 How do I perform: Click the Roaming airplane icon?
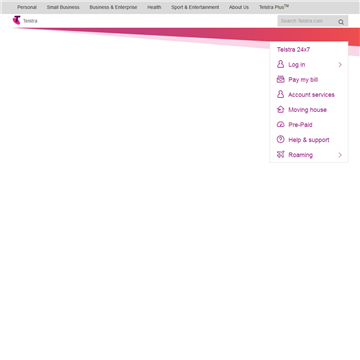click(280, 154)
